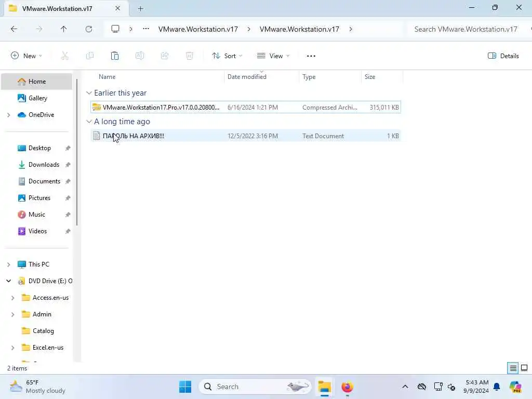
Task: Click the Copy icon in toolbar
Action: point(90,56)
